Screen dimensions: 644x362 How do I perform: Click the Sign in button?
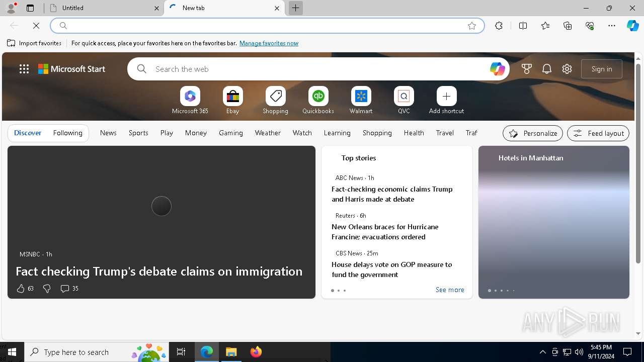point(602,69)
